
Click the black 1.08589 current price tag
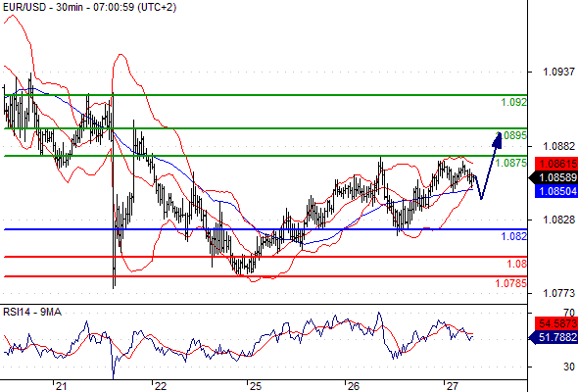pyautogui.click(x=554, y=177)
